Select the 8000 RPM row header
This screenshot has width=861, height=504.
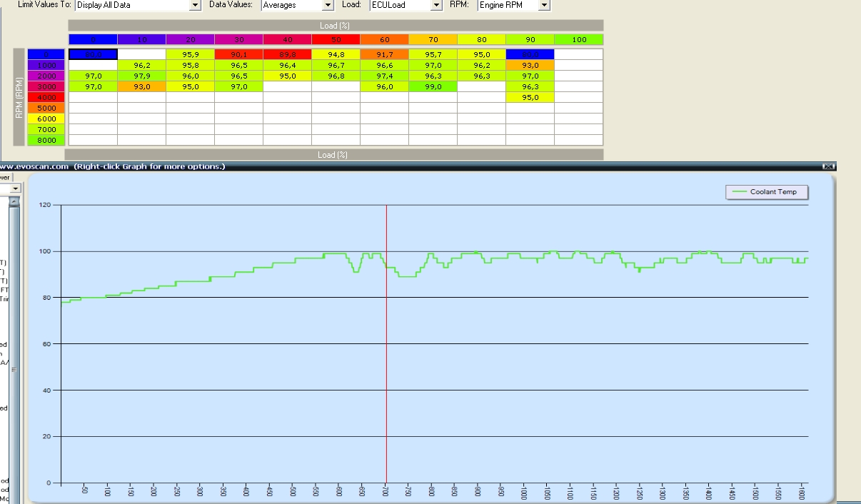point(47,140)
